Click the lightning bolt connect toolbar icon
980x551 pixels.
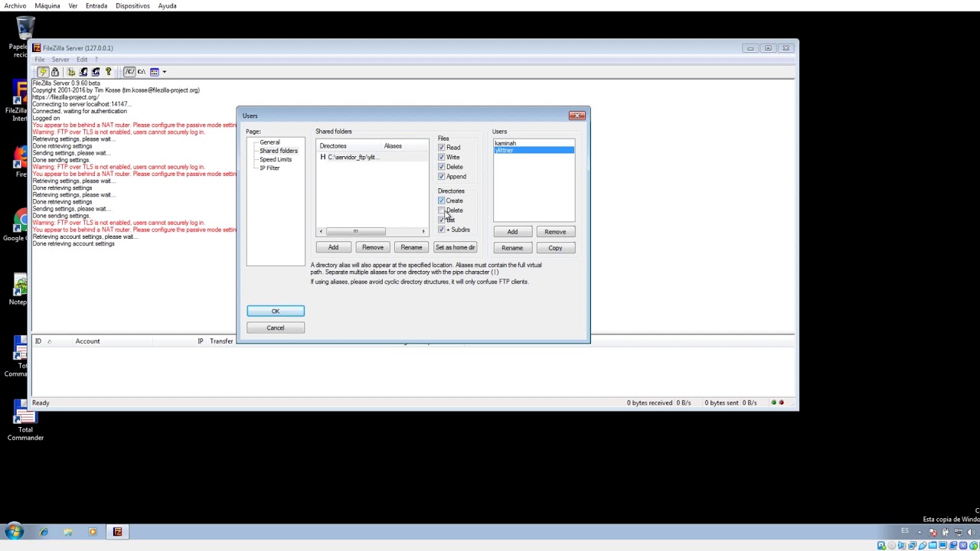pos(43,72)
